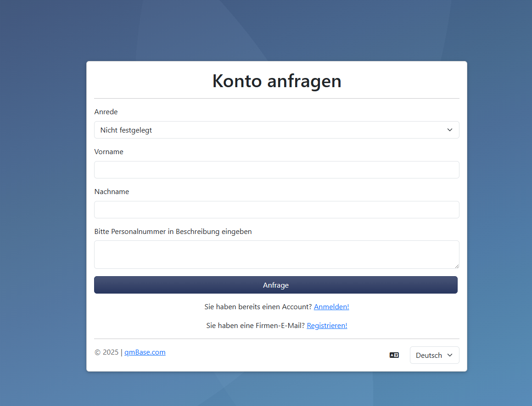This screenshot has height=406, width=532.
Task: Click the © 2025 copyright text
Action: click(x=106, y=352)
